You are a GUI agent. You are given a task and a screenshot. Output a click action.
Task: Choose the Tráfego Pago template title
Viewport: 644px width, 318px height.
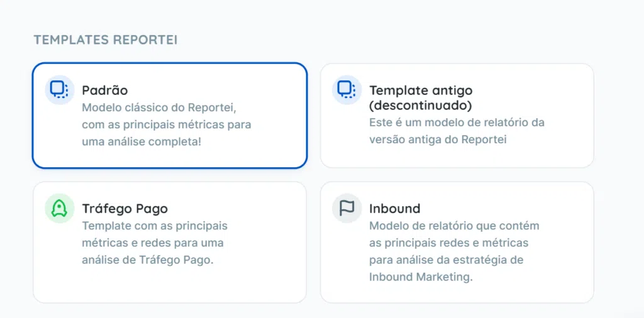125,209
